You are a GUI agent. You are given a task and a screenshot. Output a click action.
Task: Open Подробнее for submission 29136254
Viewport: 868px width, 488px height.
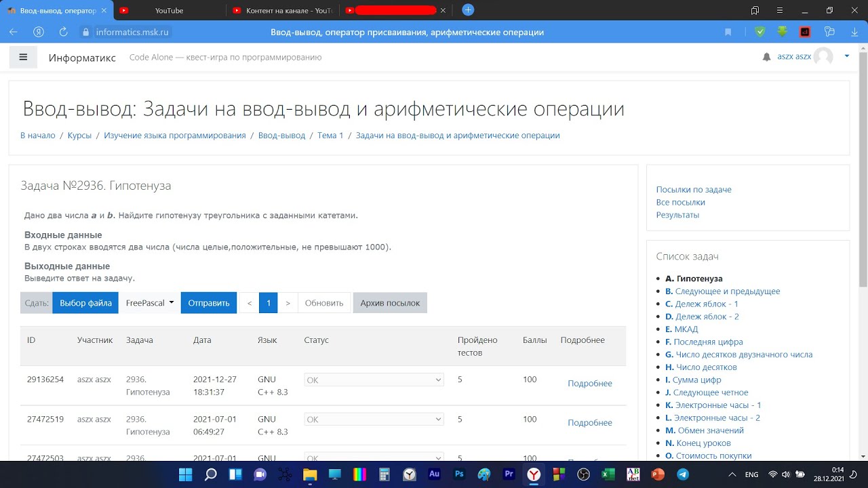pyautogui.click(x=590, y=383)
